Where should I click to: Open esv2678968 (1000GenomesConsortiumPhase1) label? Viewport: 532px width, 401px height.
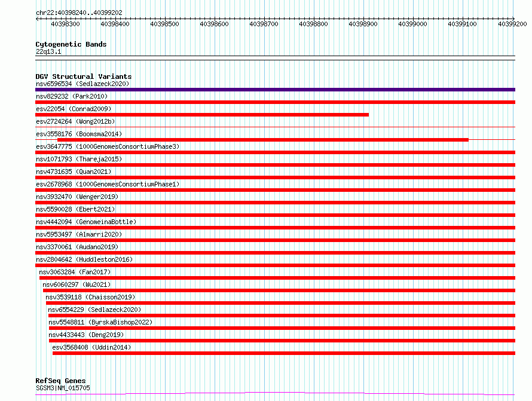[x=108, y=184]
